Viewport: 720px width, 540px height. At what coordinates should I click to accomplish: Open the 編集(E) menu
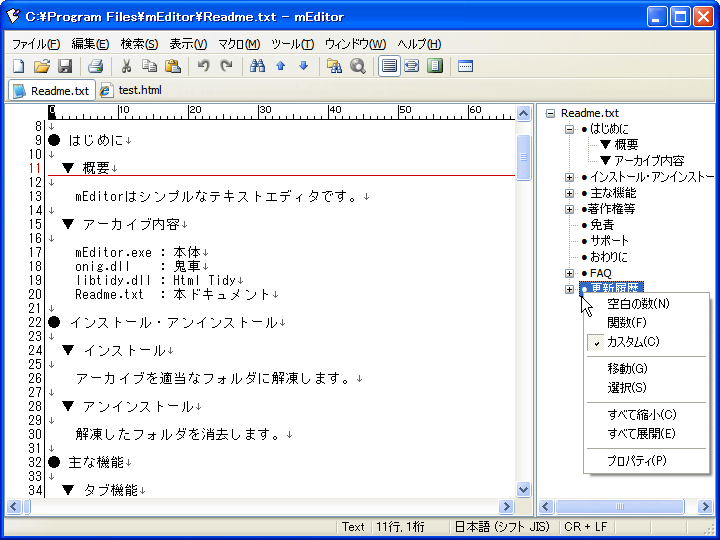pos(90,44)
